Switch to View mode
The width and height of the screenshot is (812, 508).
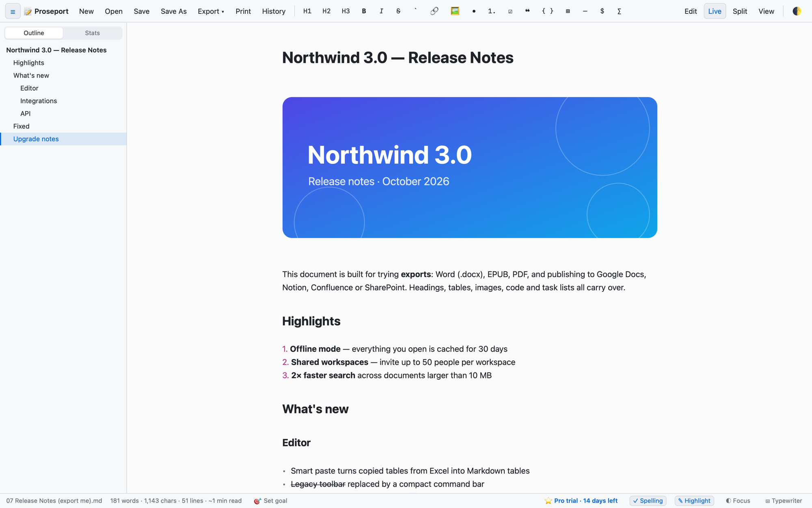766,11
